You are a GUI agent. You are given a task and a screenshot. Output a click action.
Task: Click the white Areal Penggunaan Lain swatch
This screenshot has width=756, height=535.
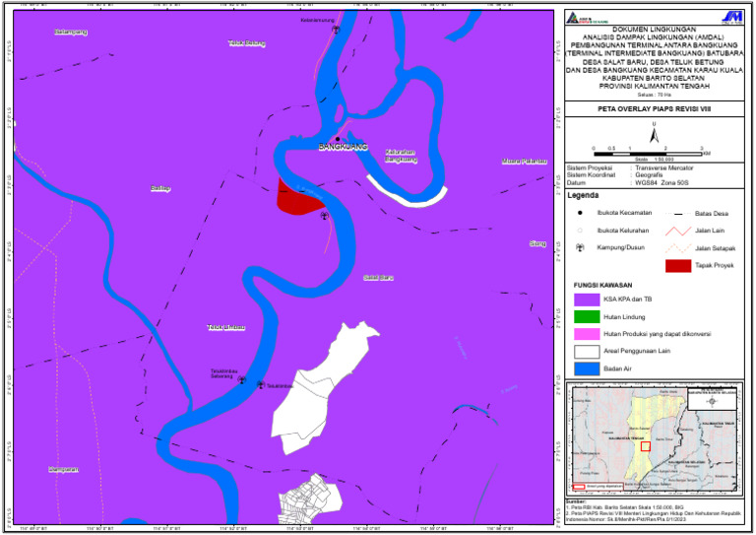(x=587, y=351)
